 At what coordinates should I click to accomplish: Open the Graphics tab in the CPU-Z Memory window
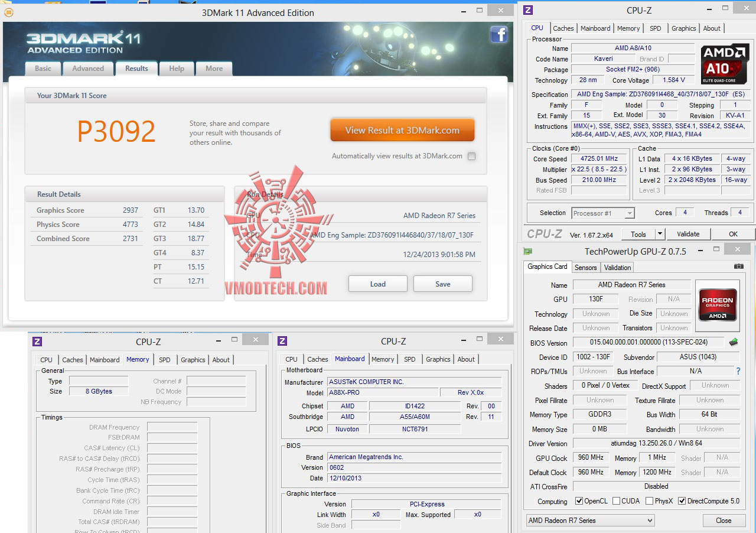(193, 360)
